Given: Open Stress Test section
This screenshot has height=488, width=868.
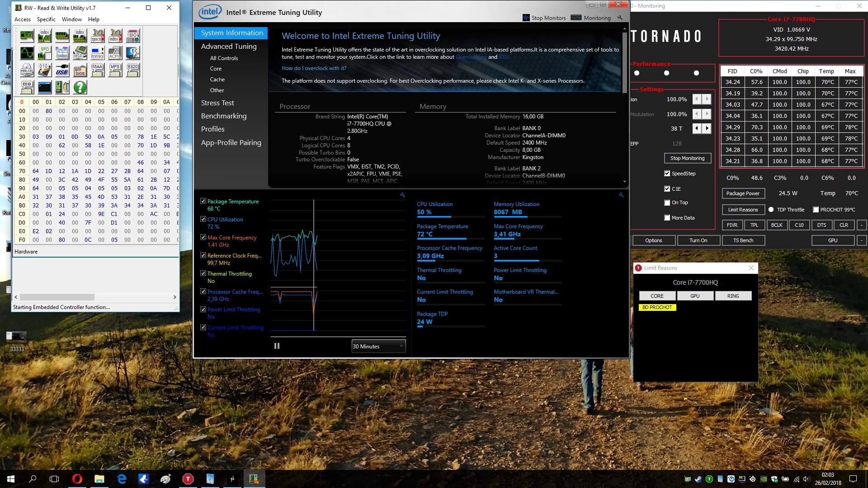Looking at the screenshot, I should 217,103.
